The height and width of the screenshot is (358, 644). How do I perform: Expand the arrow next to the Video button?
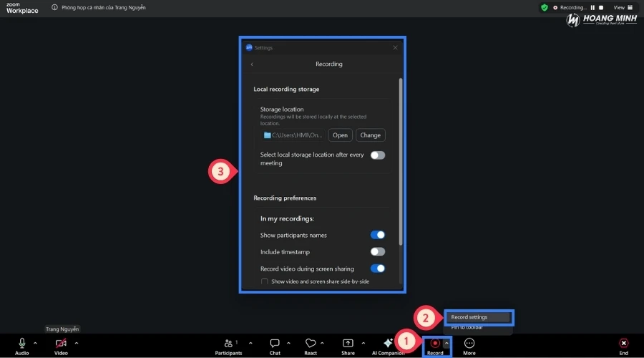77,343
